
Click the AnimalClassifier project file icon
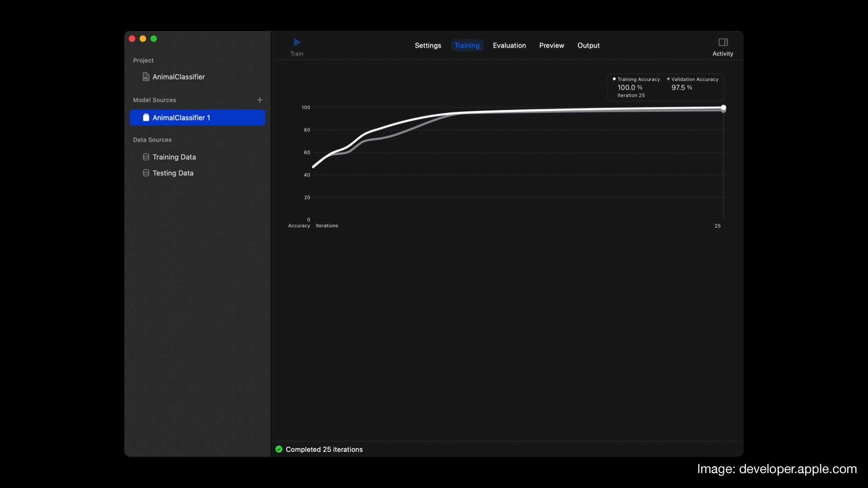[146, 77]
